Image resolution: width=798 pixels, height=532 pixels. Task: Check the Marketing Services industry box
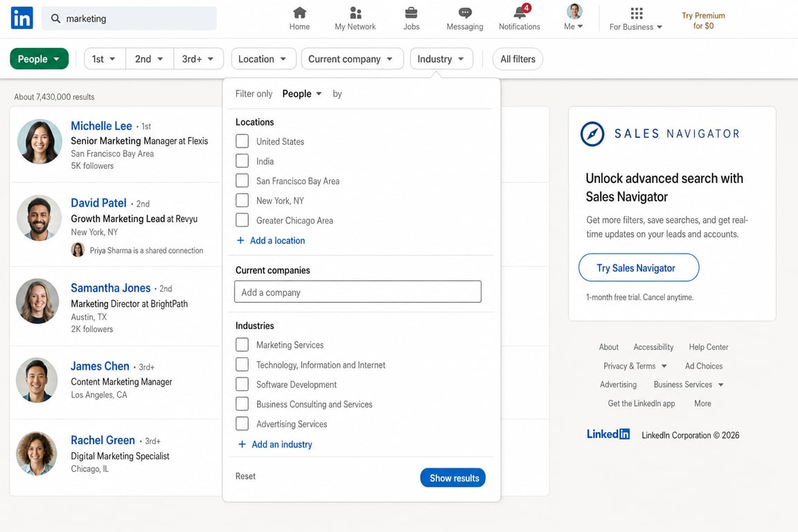pyautogui.click(x=242, y=345)
